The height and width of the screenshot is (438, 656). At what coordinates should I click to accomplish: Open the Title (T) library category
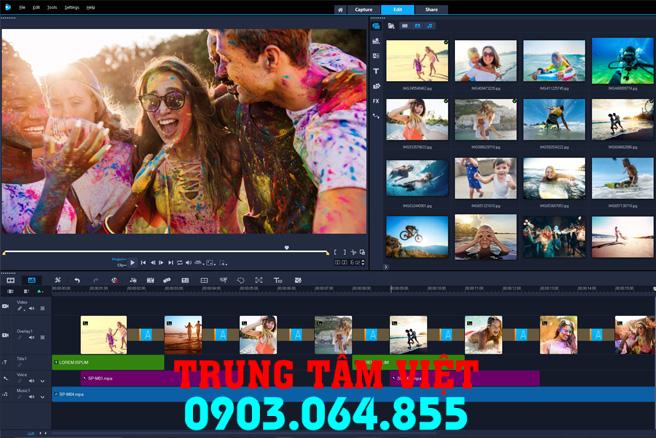click(376, 71)
